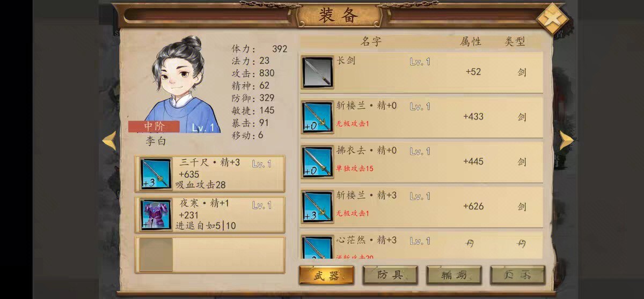Select the 长剑 sword icon
Viewport: 644px width, 299px height.
[318, 72]
